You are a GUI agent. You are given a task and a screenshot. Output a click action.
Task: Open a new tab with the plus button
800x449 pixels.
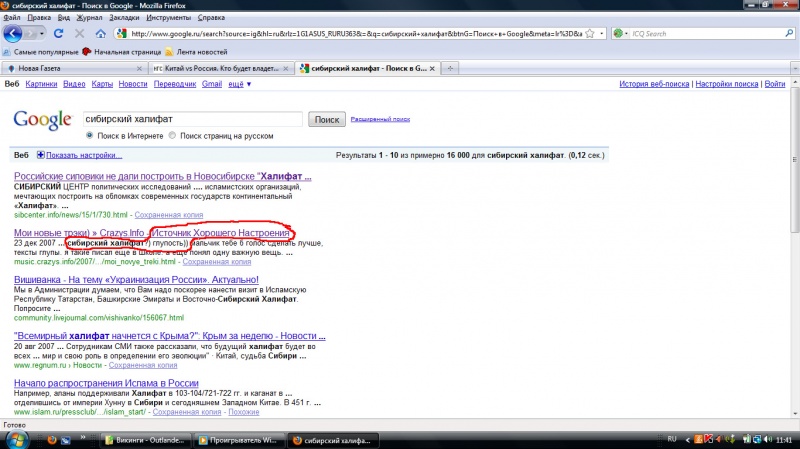(450, 68)
